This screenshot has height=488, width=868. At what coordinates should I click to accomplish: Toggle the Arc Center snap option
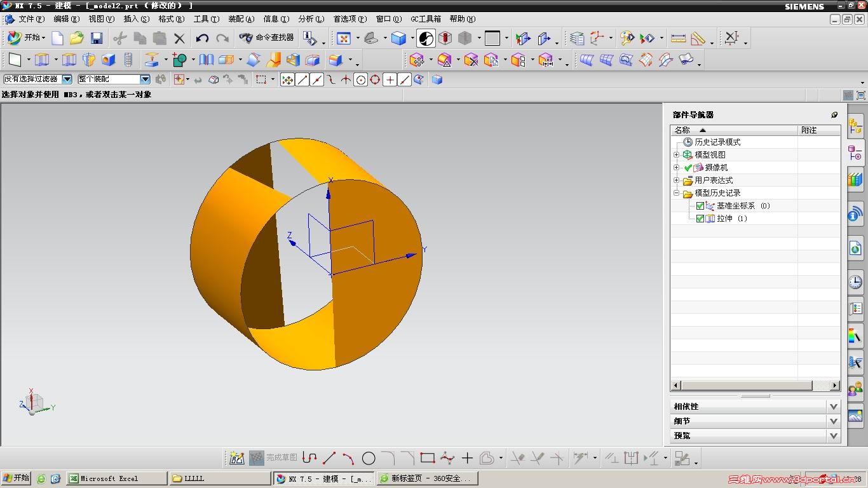pyautogui.click(x=360, y=79)
